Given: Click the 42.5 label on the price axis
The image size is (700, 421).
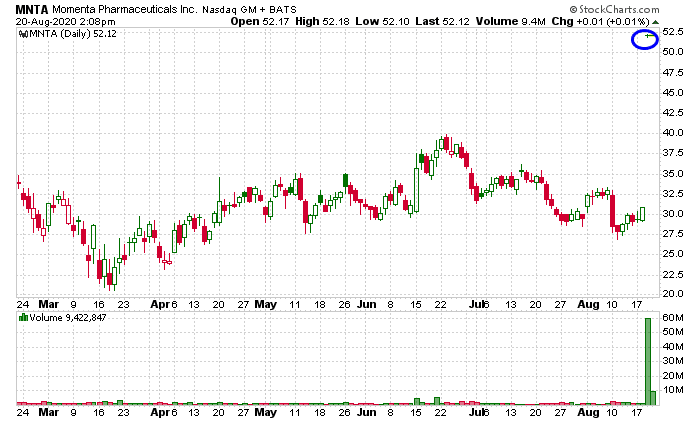Looking at the screenshot, I should coord(673,113).
